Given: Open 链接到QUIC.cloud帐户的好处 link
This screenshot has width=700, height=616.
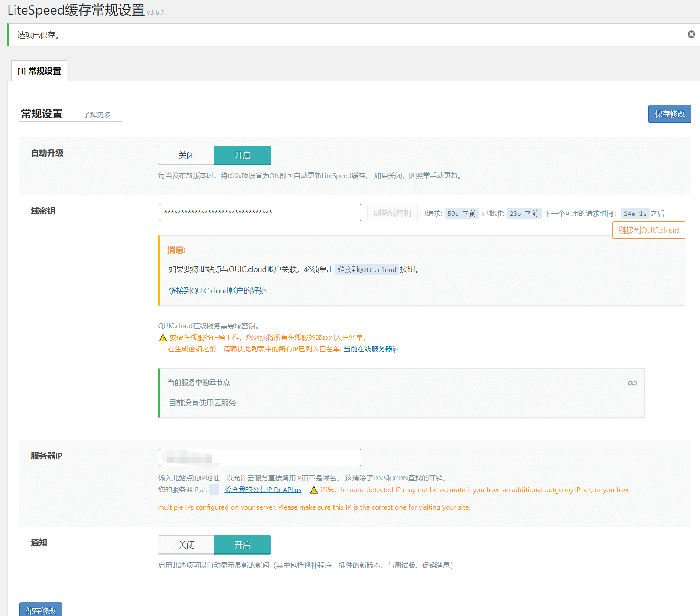Looking at the screenshot, I should point(217,290).
